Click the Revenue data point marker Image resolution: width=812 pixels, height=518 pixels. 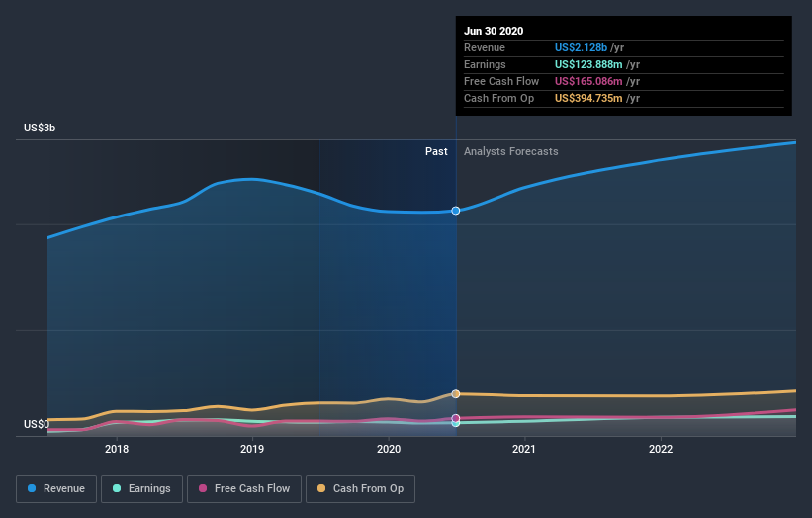[456, 211]
